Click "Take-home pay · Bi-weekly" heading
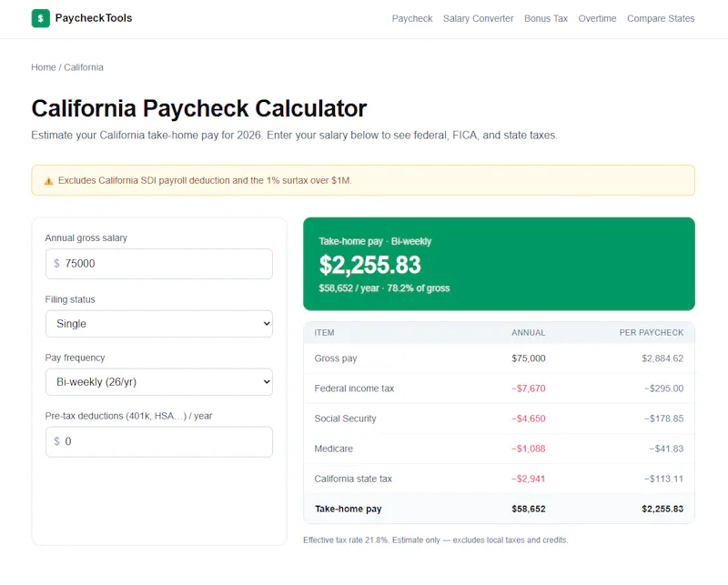 pos(375,241)
